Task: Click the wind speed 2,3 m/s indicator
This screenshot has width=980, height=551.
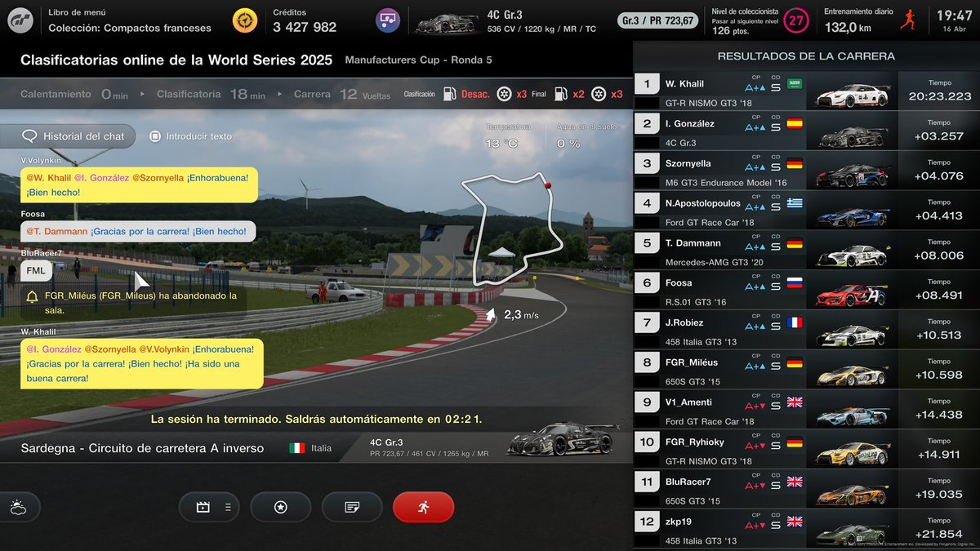Action: point(512,314)
